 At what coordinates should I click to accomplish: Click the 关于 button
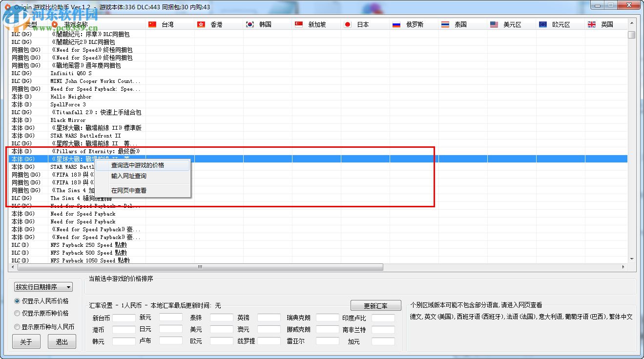click(x=26, y=341)
